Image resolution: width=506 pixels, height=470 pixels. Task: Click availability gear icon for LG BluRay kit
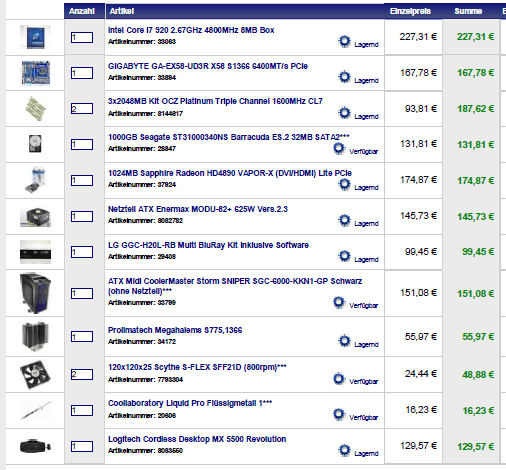[344, 256]
